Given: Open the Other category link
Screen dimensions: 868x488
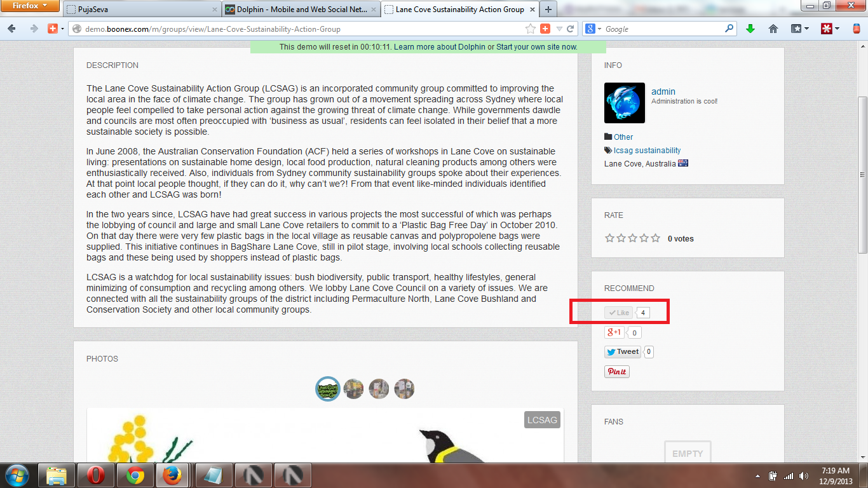Looking at the screenshot, I should [x=623, y=137].
